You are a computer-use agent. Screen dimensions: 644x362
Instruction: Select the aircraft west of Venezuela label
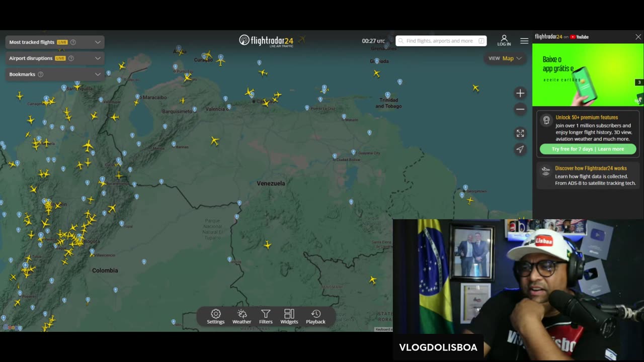[x=215, y=141]
